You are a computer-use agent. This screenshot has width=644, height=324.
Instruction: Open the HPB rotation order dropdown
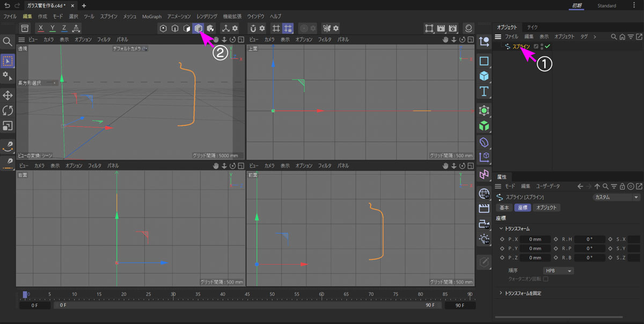coord(558,271)
